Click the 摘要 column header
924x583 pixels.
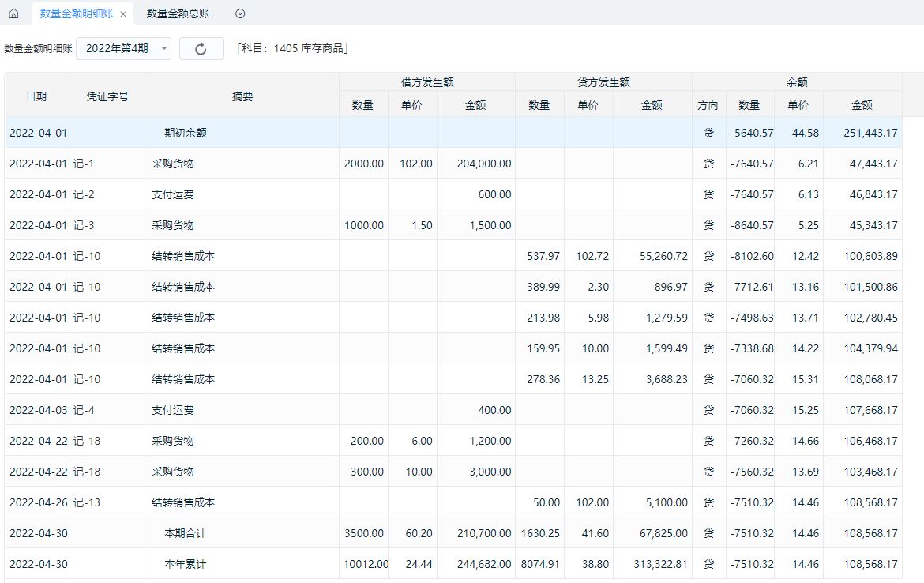[x=242, y=96]
